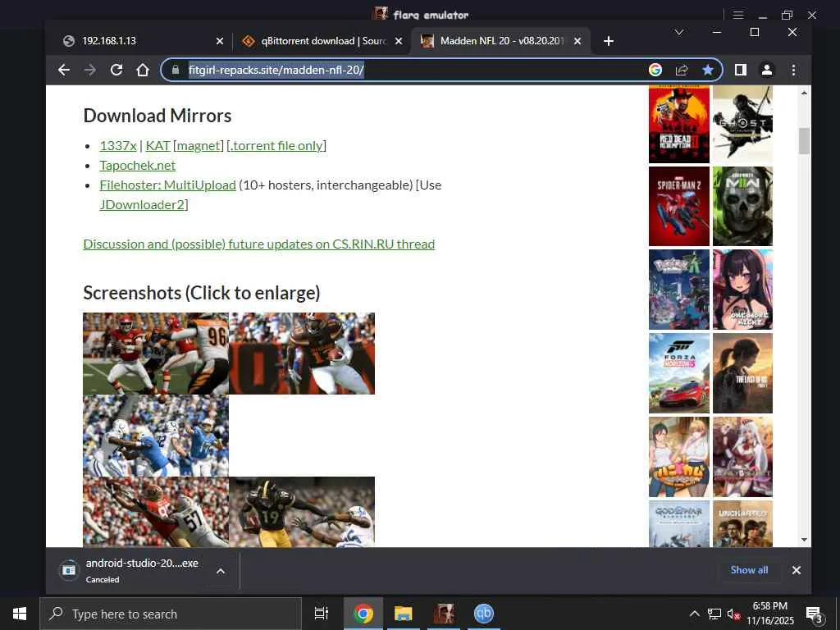The width and height of the screenshot is (840, 630).
Task: Show hidden system tray icons
Action: 694,614
